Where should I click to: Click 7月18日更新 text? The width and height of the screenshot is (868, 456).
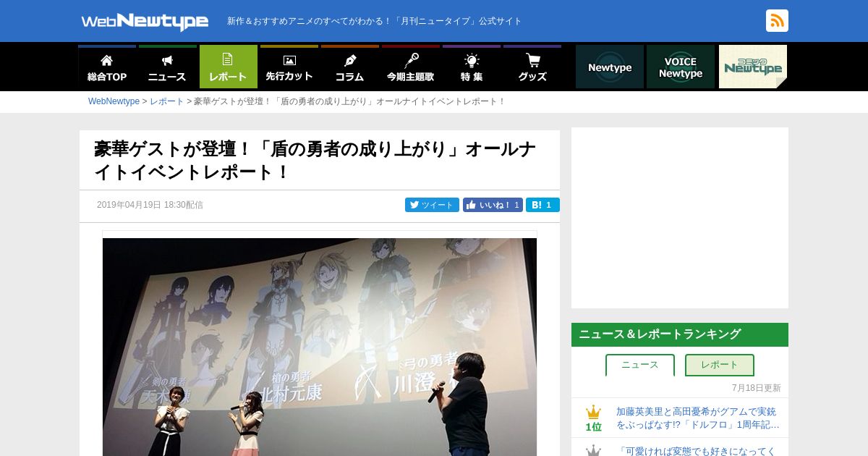757,388
